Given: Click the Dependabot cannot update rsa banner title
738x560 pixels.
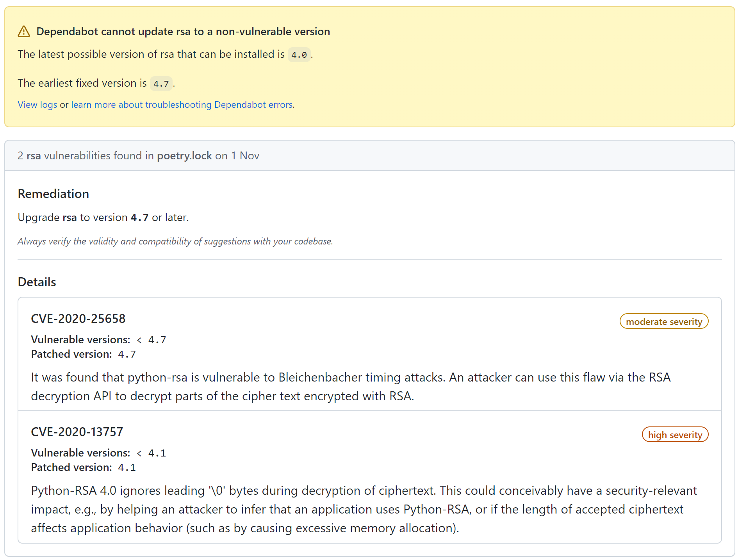Looking at the screenshot, I should 183,32.
